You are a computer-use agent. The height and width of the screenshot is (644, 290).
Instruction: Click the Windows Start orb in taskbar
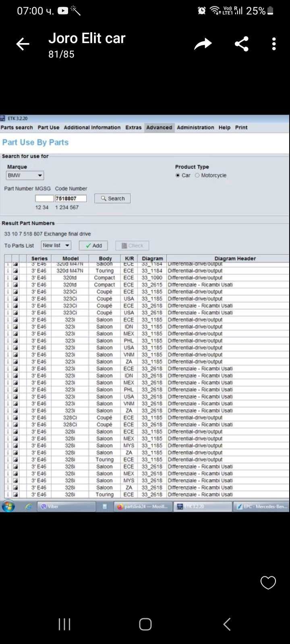[8, 506]
